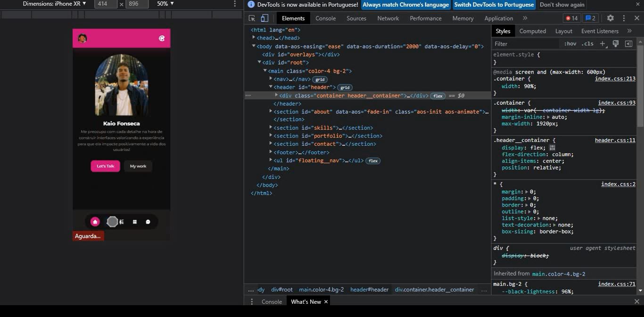Open the issues counter showing 2

[590, 18]
